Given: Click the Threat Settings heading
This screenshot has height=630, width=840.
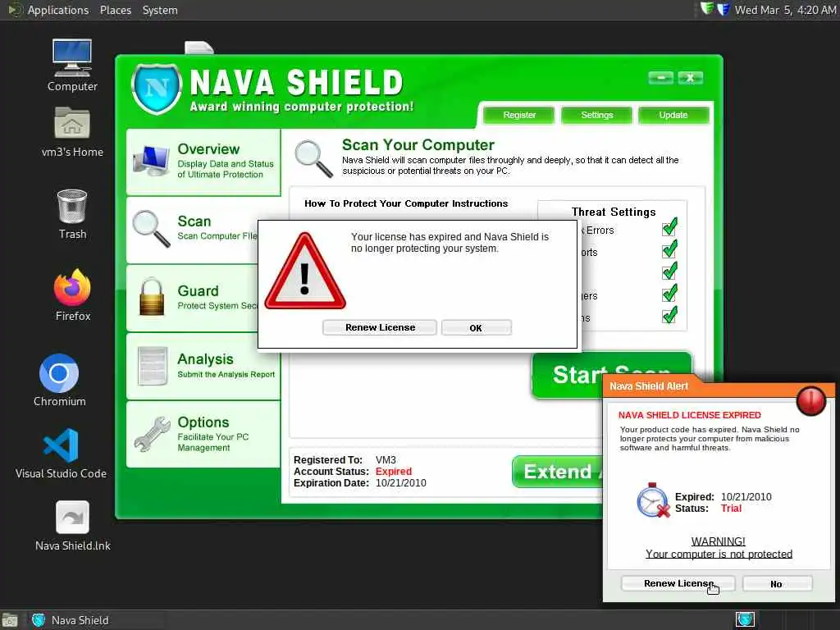Looking at the screenshot, I should coord(614,212).
